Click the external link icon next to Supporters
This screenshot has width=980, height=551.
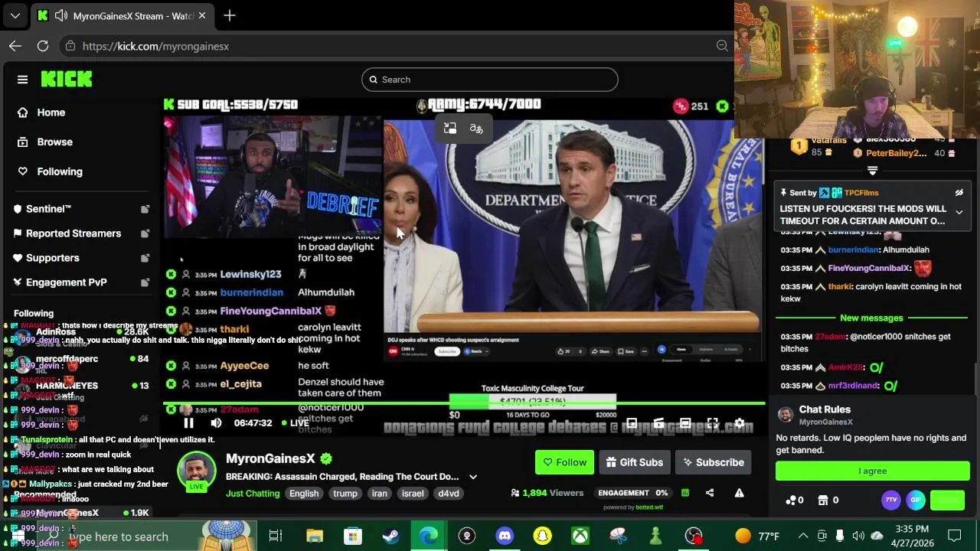coord(145,258)
